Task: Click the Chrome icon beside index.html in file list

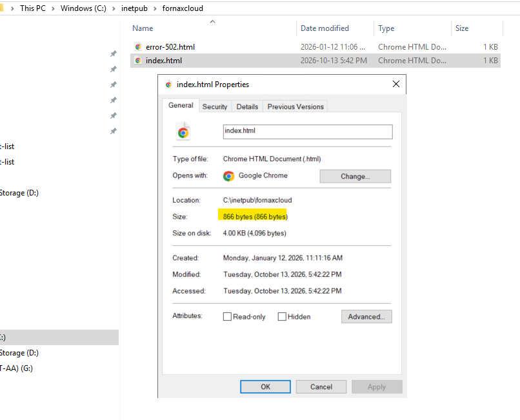Action: [138, 61]
